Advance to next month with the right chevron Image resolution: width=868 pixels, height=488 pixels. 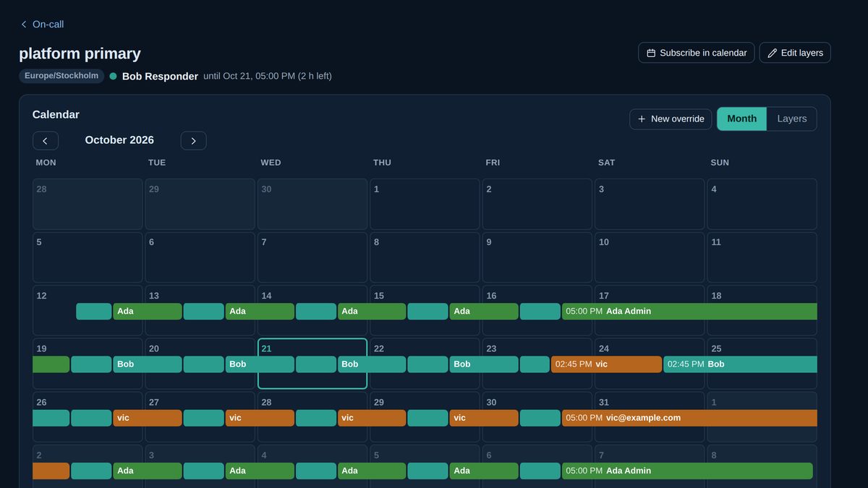tap(193, 141)
